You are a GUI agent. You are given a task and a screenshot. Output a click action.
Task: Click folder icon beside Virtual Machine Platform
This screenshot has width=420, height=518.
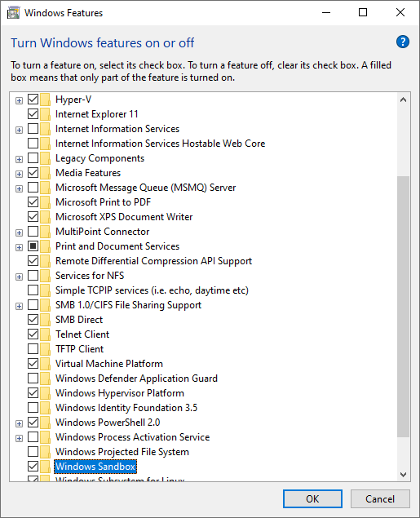(x=45, y=364)
